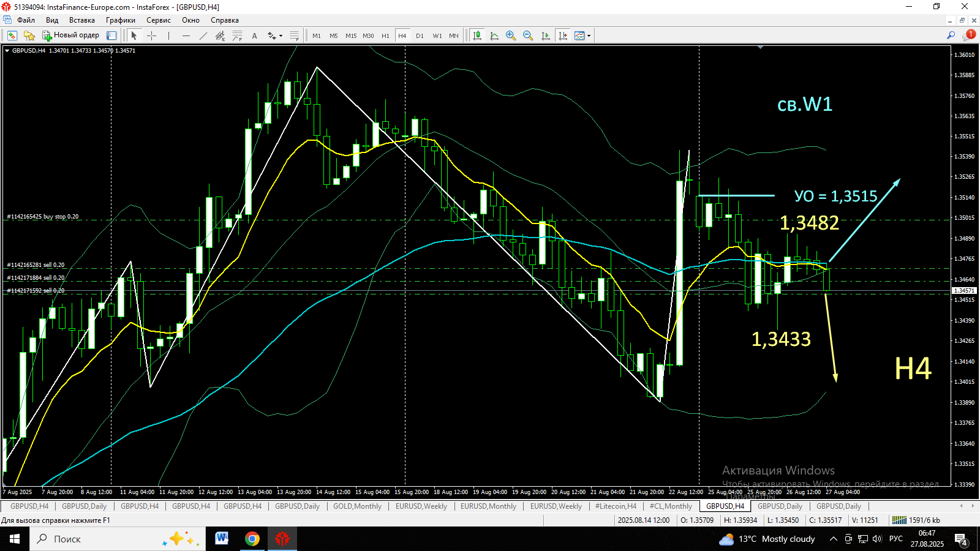Select the trendline drawing tool
980x551 pixels.
203,36
